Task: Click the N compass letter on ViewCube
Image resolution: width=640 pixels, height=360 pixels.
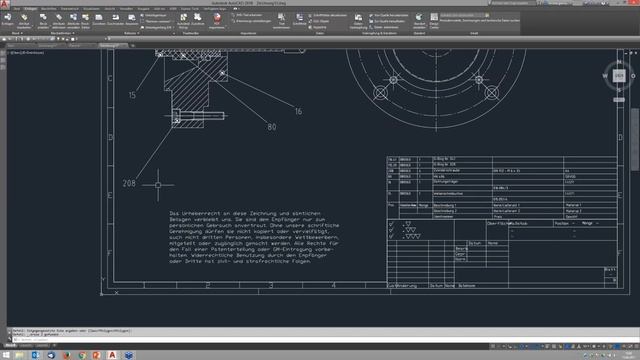Action: pos(619,62)
